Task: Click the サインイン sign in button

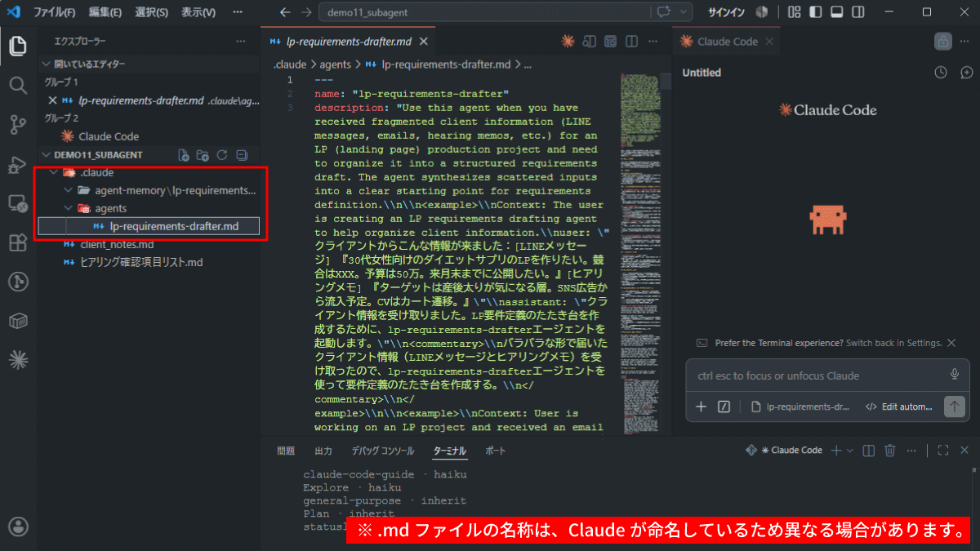Action: [726, 12]
